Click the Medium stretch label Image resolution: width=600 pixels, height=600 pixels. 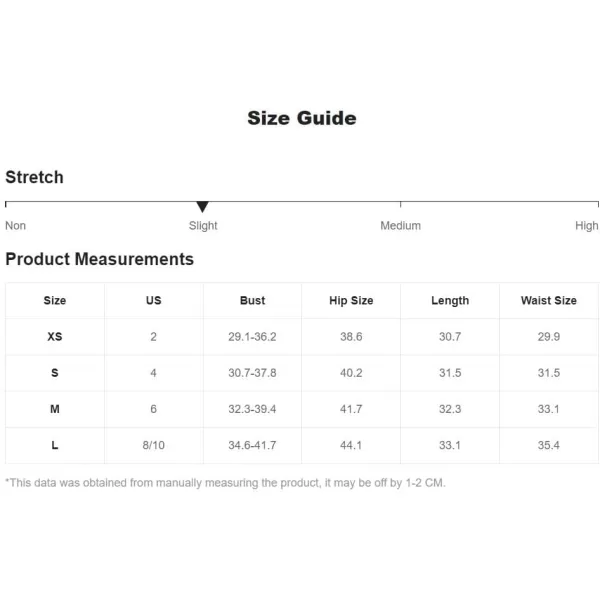[400, 226]
